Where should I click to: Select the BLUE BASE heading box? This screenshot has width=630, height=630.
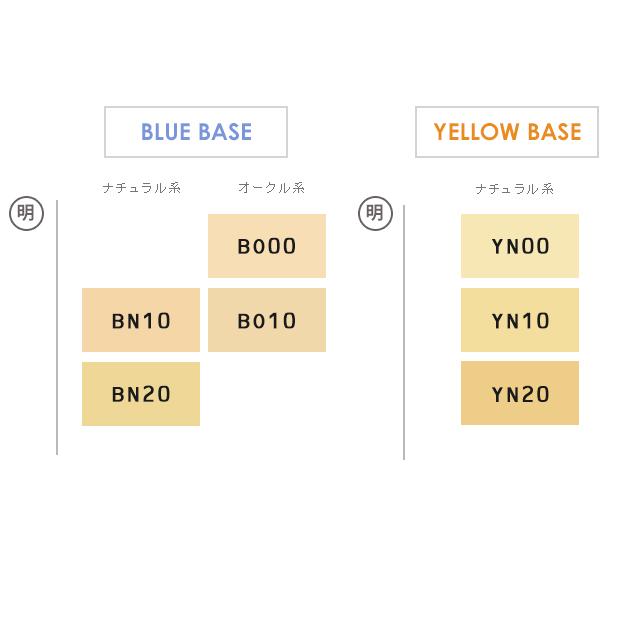[196, 132]
